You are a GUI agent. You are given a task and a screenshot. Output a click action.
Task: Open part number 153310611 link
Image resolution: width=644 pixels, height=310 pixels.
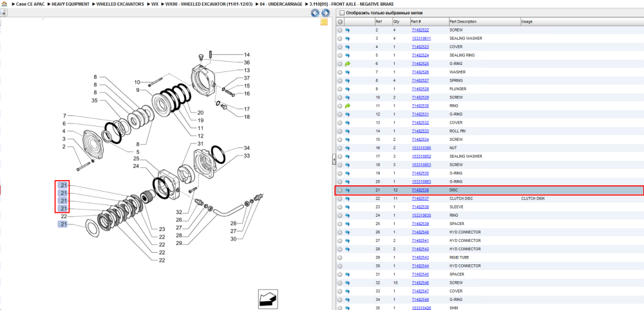point(421,39)
